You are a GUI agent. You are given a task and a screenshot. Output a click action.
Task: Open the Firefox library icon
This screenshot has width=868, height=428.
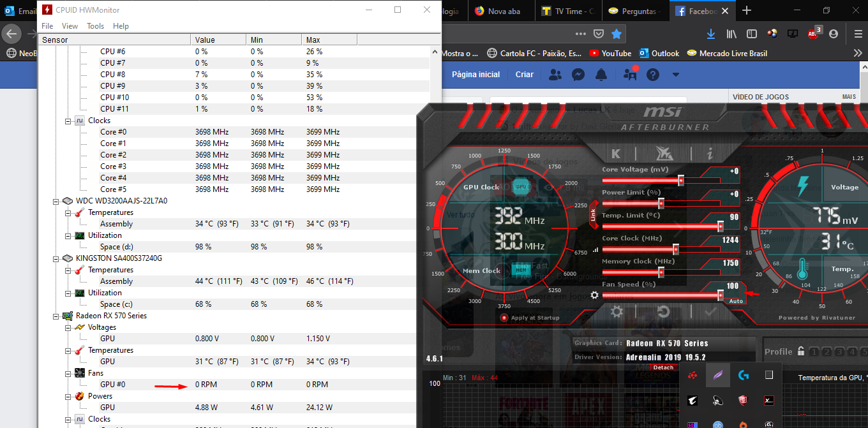(731, 33)
